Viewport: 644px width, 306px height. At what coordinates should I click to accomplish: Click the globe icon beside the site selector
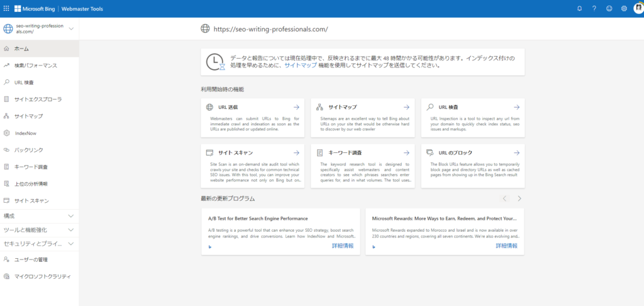[8, 28]
